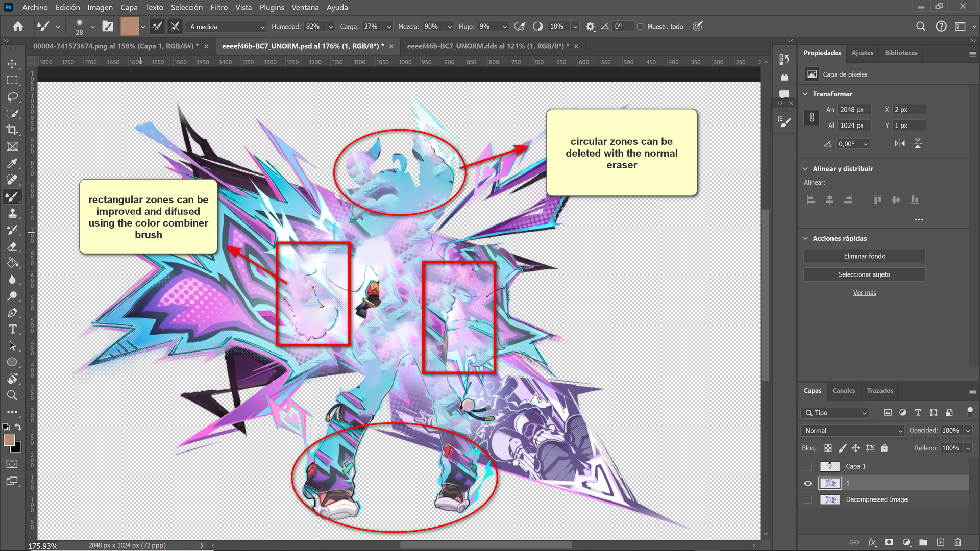
Task: Open the Ver más link
Action: pos(865,293)
